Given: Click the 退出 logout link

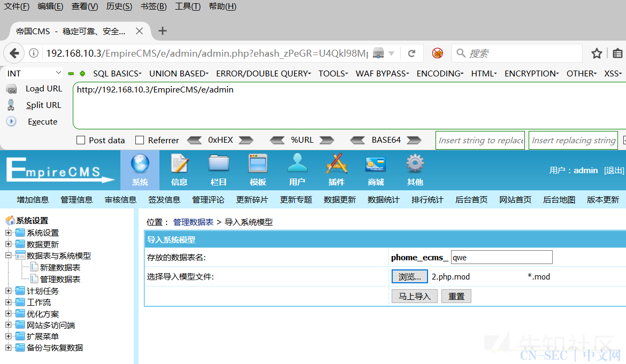Looking at the screenshot, I should pyautogui.click(x=614, y=171).
